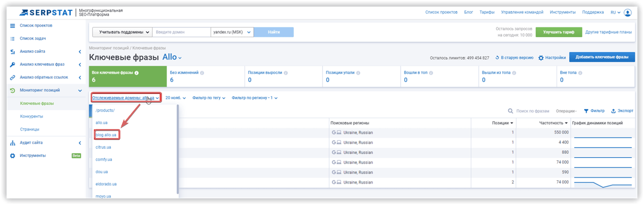Click the search magnifier icon near Поиск по фразам

(x=511, y=111)
